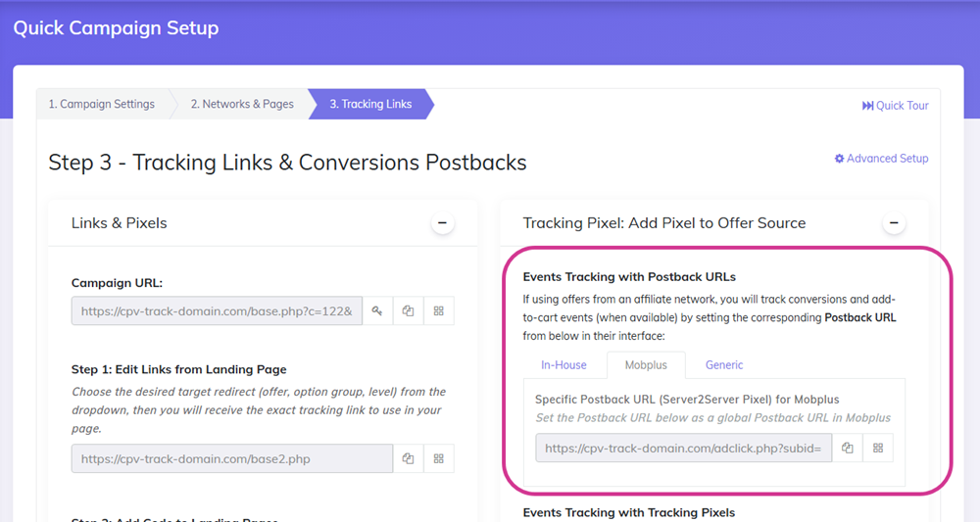Go to step 1. Campaign Settings
The height and width of the screenshot is (522, 980).
(x=102, y=104)
